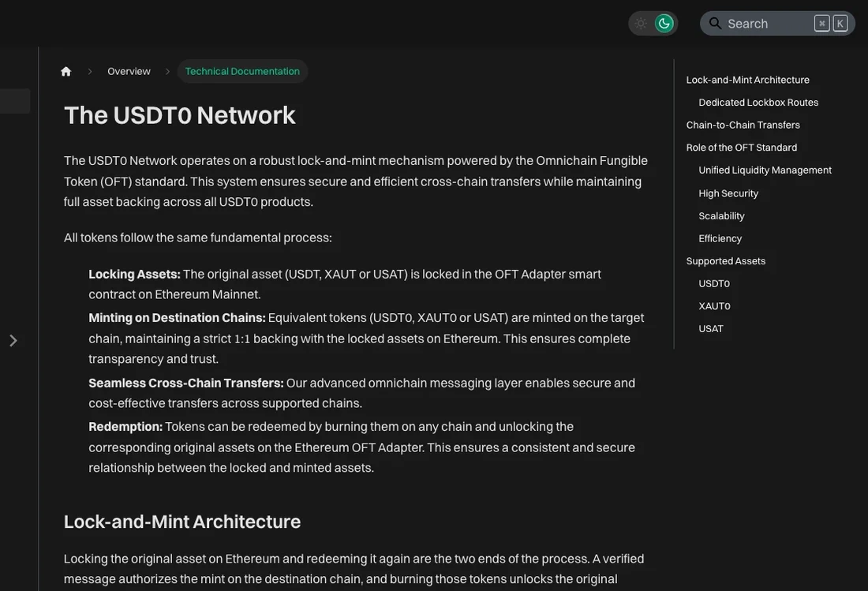The height and width of the screenshot is (591, 868).
Task: Click the Lock-and-Mint Architecture heading
Action: tap(182, 522)
